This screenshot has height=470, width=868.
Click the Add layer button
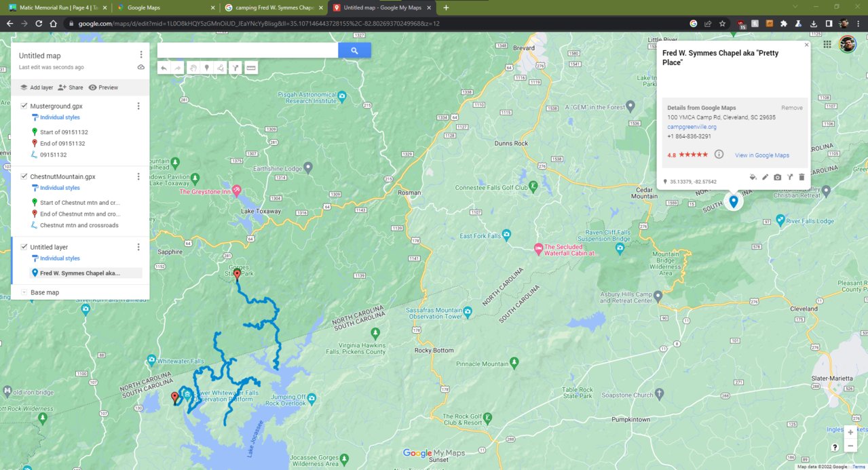coord(37,87)
